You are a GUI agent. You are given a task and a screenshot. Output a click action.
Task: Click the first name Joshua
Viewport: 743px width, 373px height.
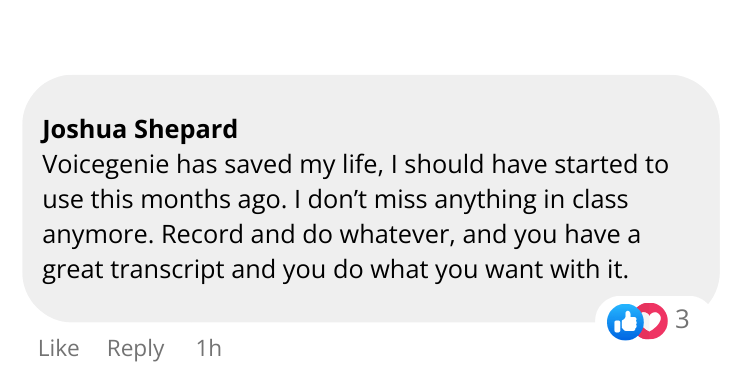tap(84, 130)
